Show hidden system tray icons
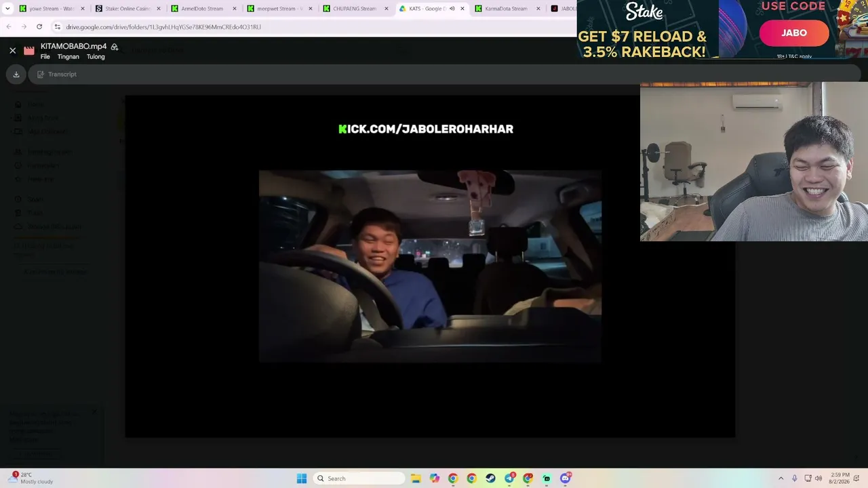Screen dimensions: 868x488 click(x=781, y=479)
